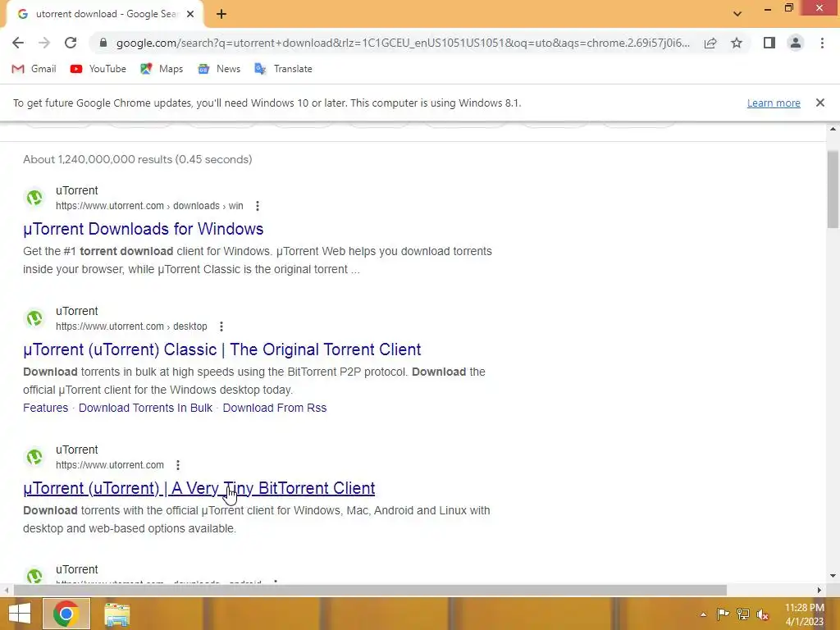Open the Translate bookmark
The image size is (840, 630).
pos(283,69)
